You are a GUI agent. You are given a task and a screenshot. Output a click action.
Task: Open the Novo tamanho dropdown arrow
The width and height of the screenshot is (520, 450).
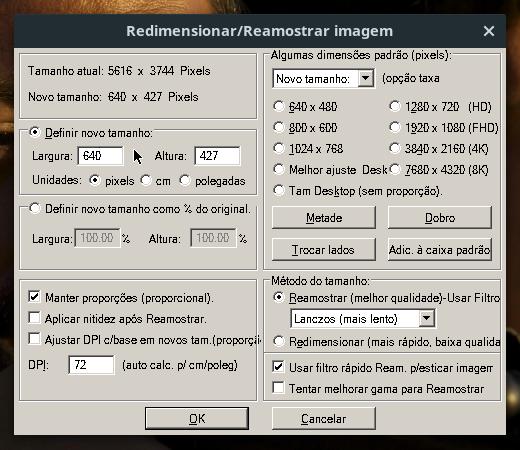(x=366, y=79)
